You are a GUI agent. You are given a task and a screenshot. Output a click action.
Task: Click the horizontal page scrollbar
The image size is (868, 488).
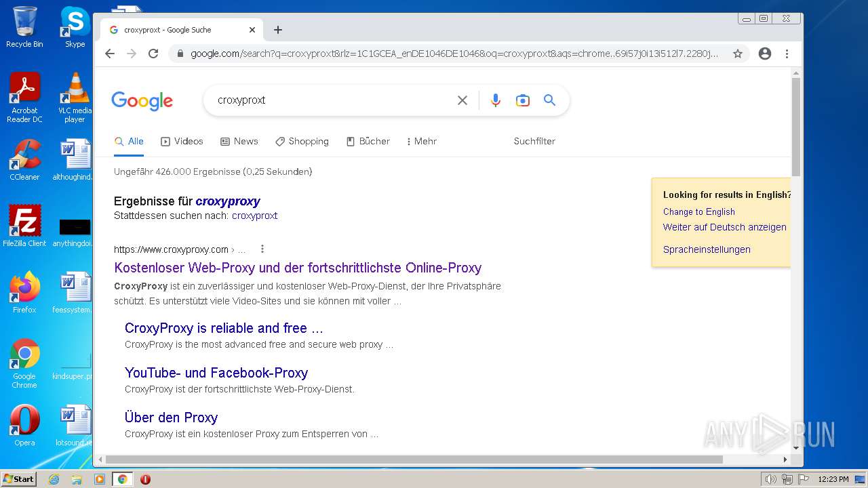coord(414,460)
